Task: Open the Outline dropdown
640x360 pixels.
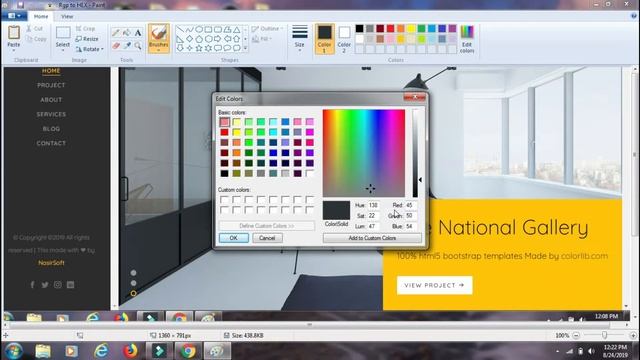Action: [x=267, y=29]
